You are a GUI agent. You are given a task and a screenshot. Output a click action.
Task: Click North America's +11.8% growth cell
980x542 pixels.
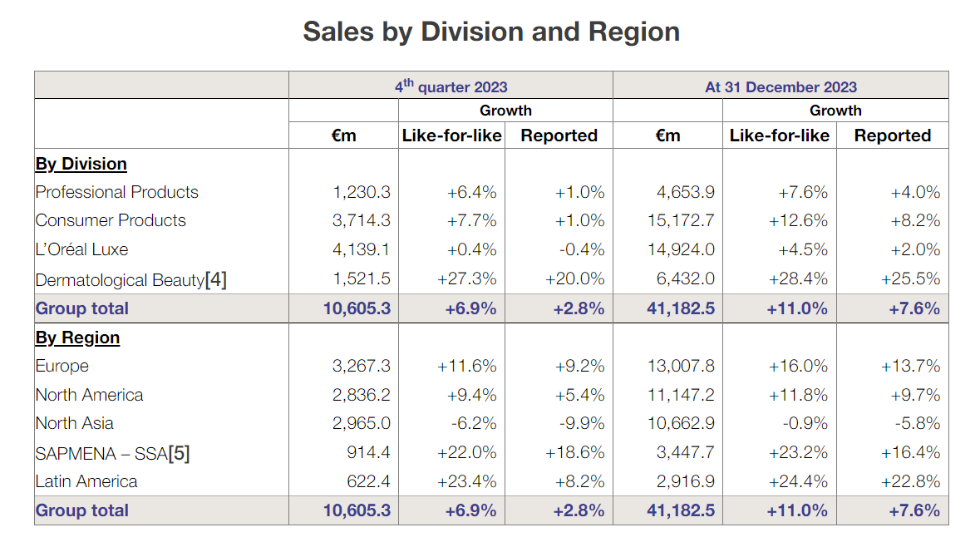pos(798,395)
